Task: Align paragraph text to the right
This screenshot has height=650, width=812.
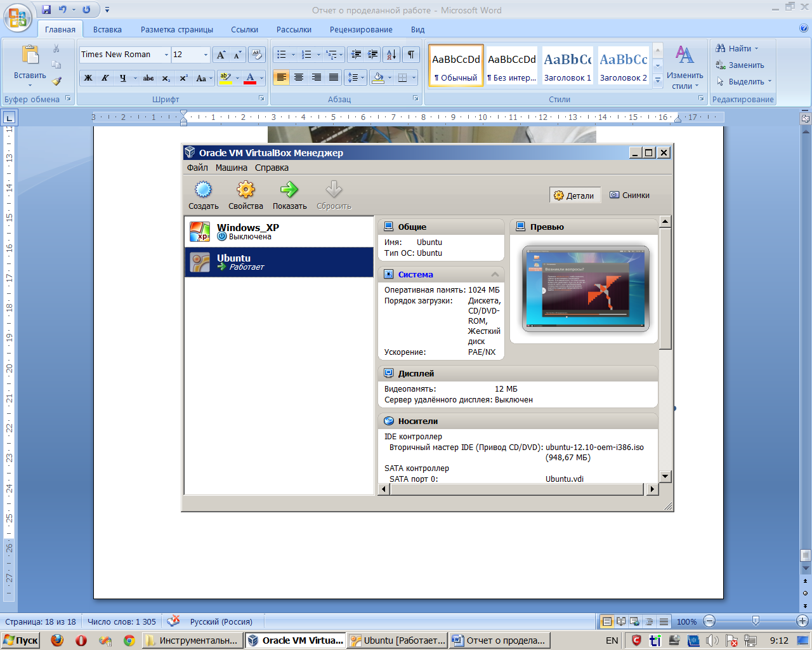Action: coord(316,77)
